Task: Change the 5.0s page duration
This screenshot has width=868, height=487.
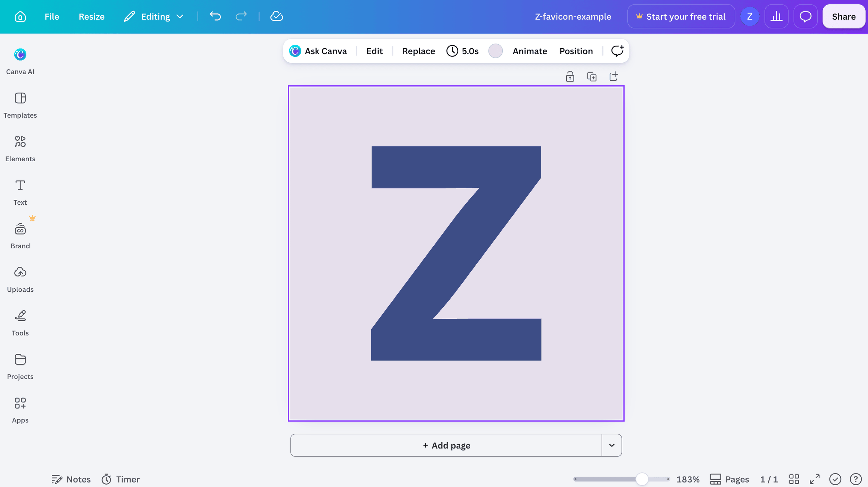Action: 462,51
